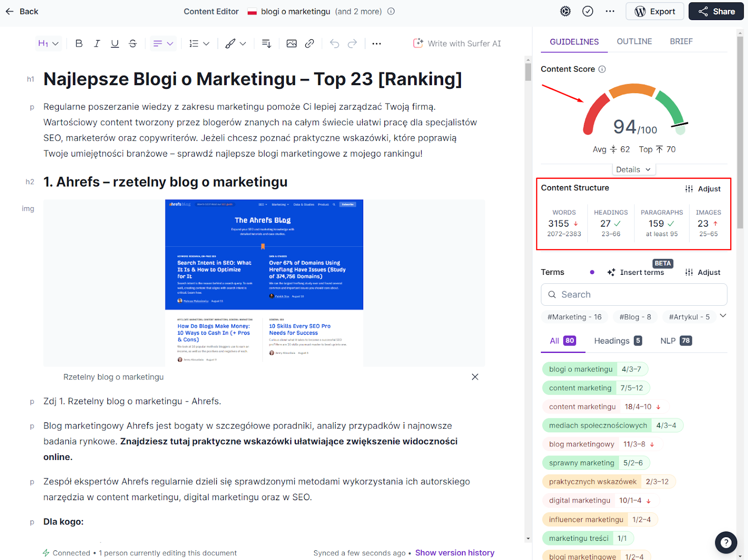Select the All 80 terms tab
Screen dimensions: 748x560
(x=563, y=341)
